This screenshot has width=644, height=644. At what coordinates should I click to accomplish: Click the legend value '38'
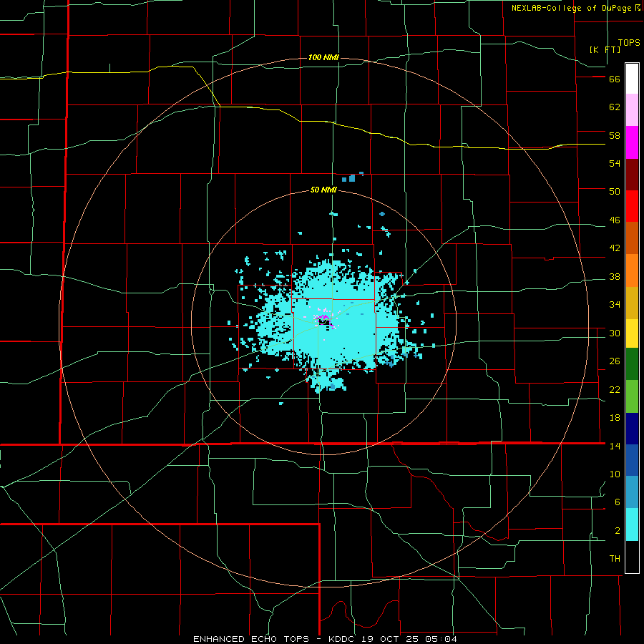point(615,276)
